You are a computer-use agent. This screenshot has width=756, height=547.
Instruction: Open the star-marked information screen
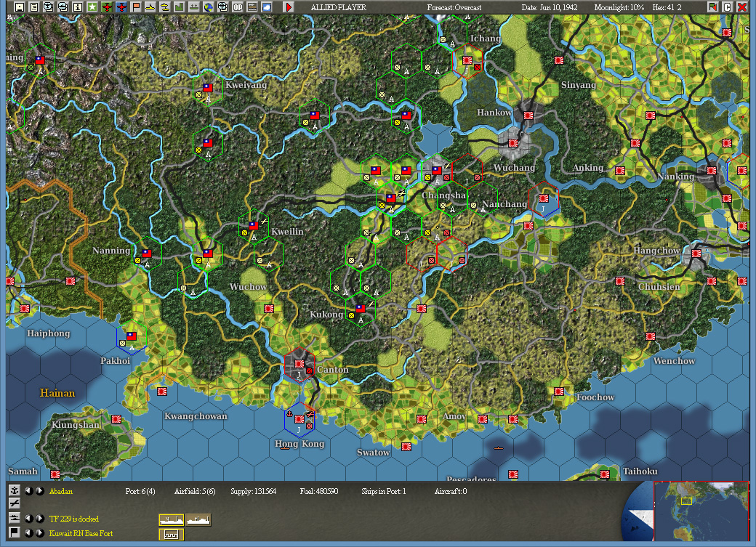92,7
